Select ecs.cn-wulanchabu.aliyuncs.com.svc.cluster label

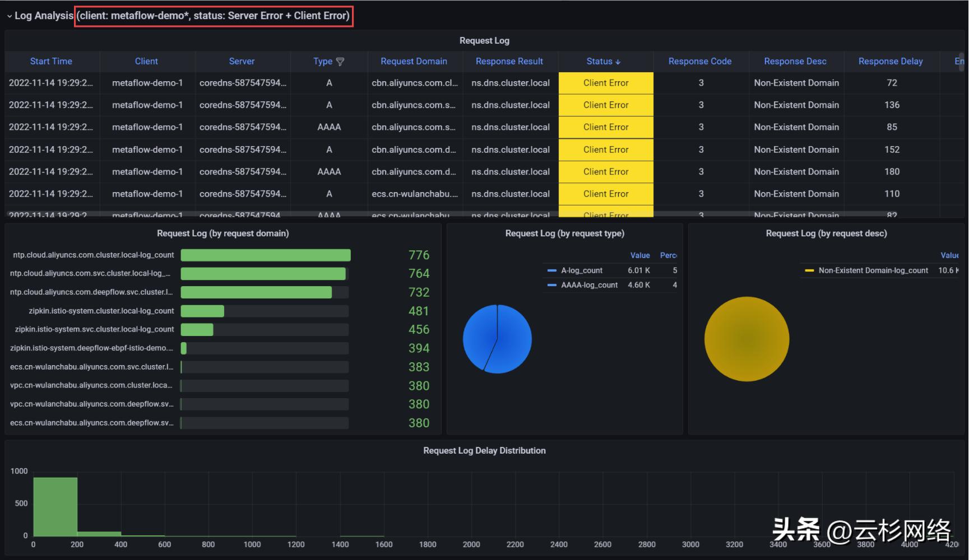tap(92, 367)
